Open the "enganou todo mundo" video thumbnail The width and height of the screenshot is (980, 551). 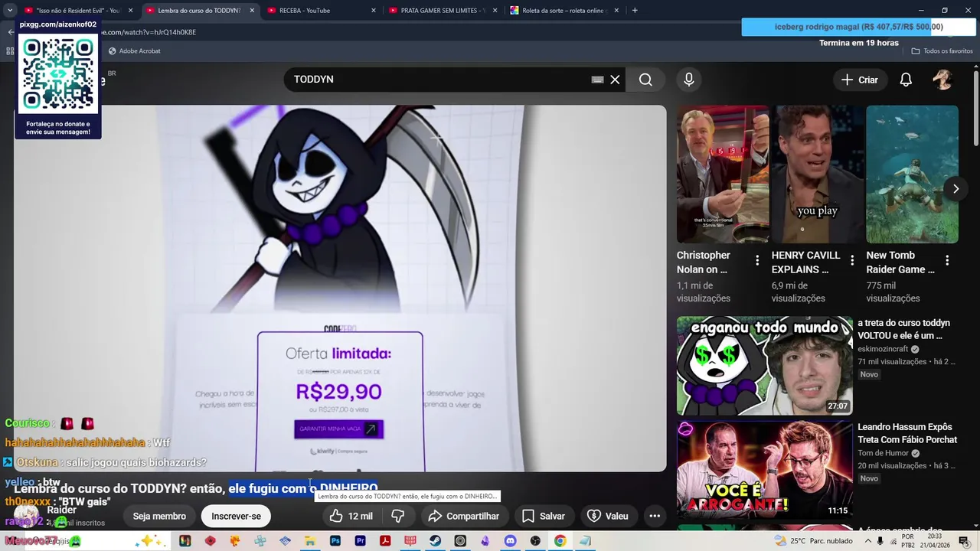[764, 366]
